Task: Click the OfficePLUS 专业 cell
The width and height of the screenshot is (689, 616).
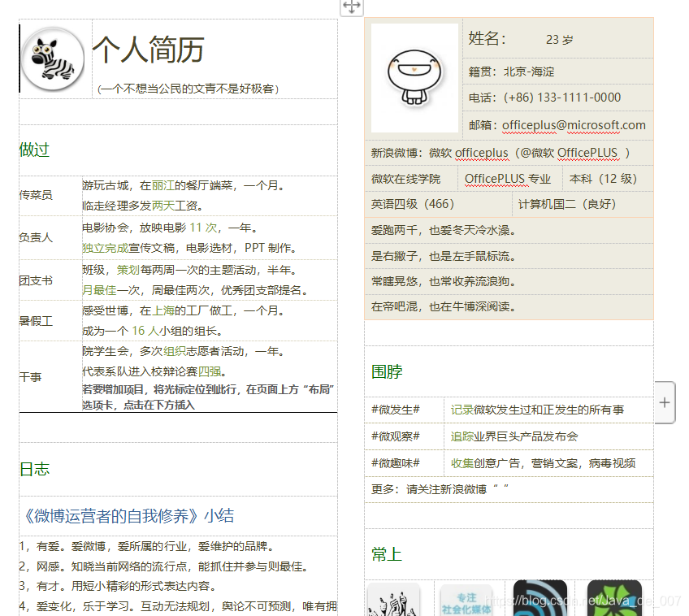Action: point(508,179)
